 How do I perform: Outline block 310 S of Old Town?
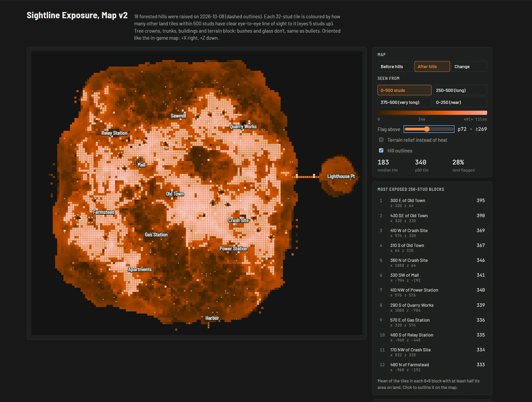[432, 248]
